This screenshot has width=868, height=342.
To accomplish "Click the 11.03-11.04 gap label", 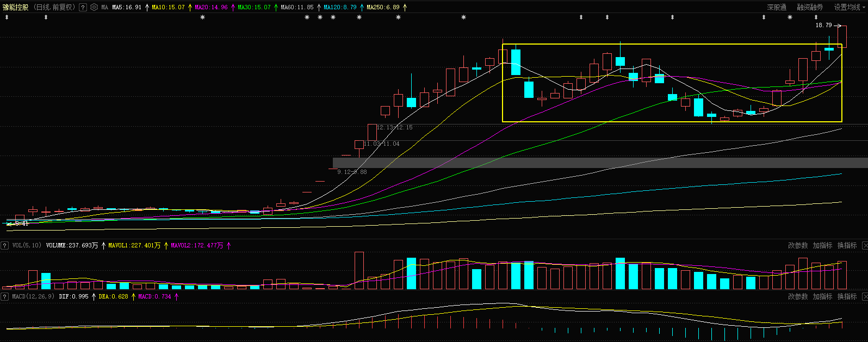I will click(381, 144).
